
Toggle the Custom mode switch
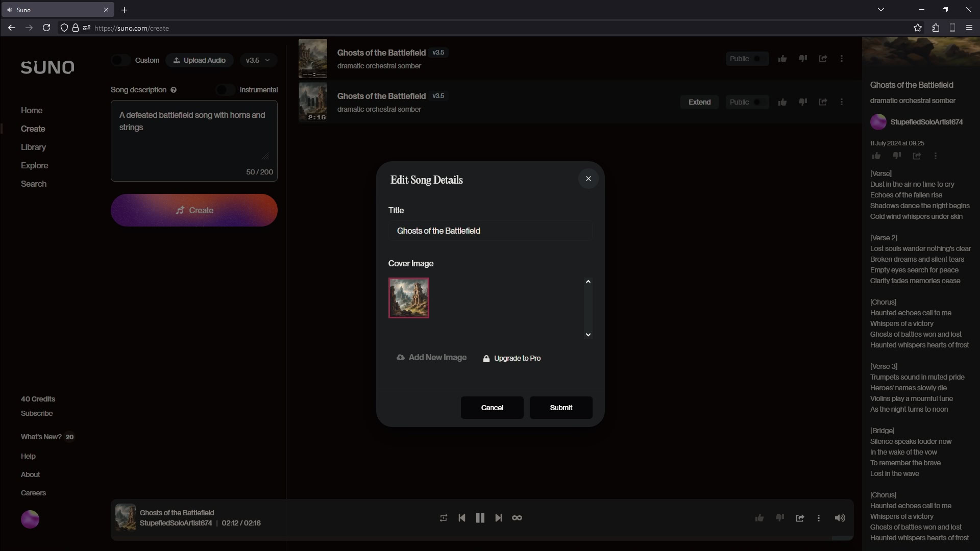121,60
